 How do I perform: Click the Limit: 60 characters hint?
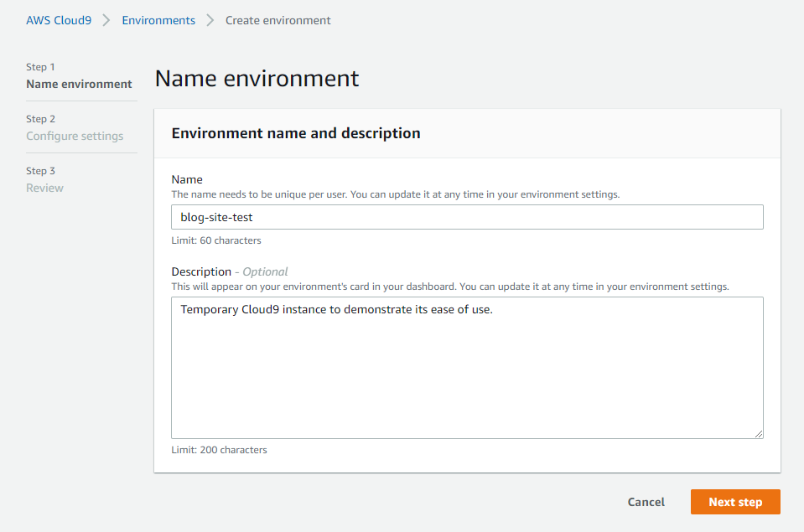click(x=216, y=240)
